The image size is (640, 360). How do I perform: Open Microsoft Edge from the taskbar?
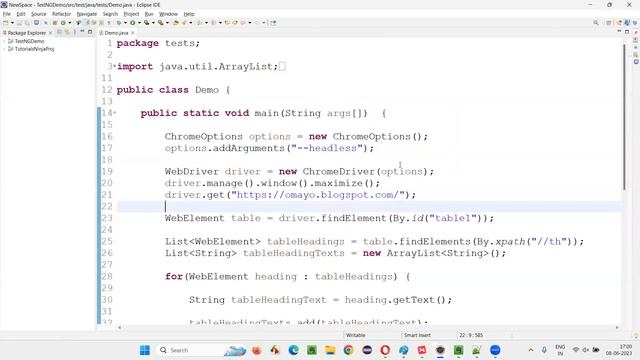click(x=293, y=350)
